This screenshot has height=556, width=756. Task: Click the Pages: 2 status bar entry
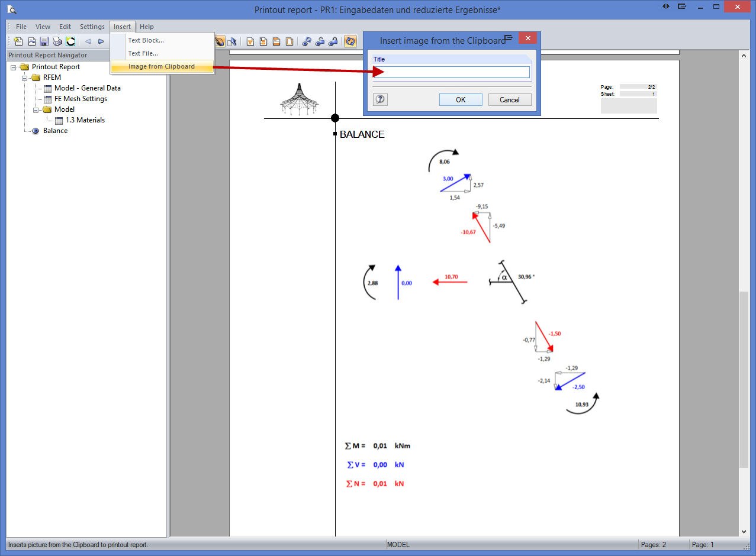[654, 545]
